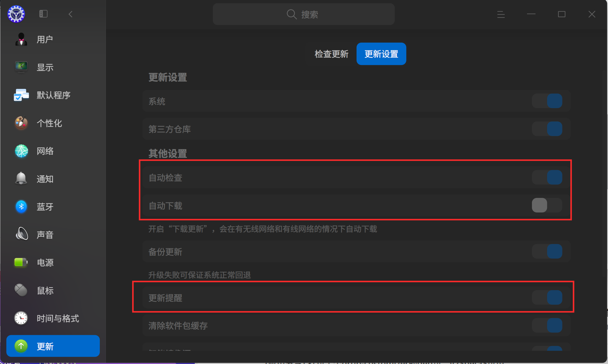
Task: Open 默认程序 default applications icon
Action: [21, 95]
